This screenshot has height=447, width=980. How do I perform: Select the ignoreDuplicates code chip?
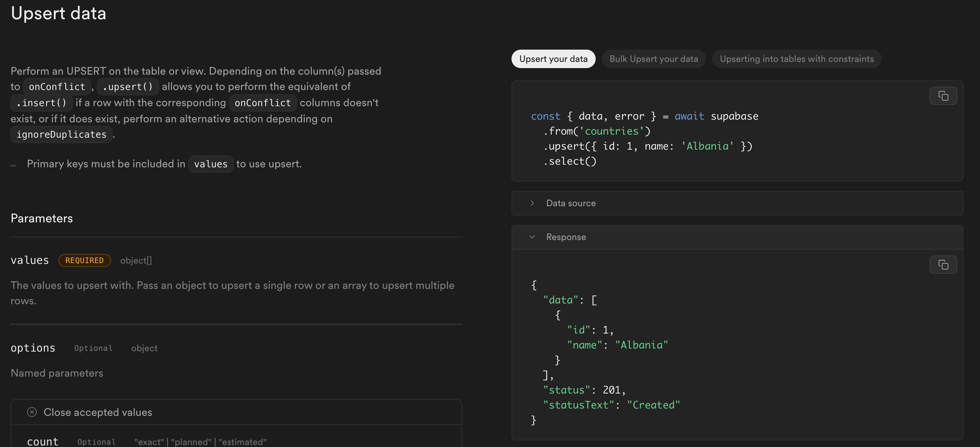coord(61,134)
